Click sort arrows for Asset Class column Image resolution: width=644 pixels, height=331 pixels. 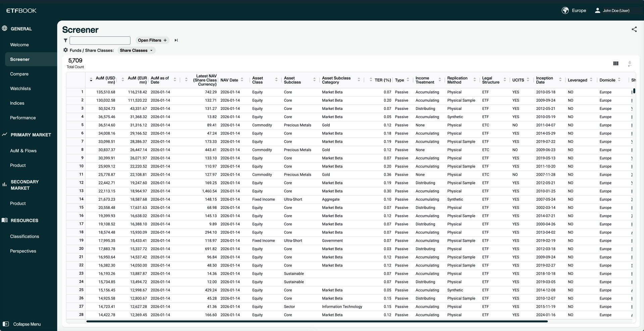[x=276, y=80]
